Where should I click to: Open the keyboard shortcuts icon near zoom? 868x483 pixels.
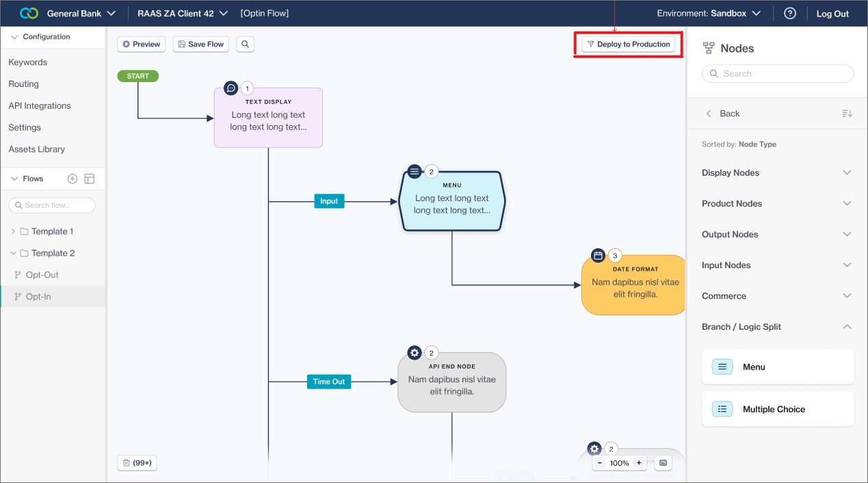[x=662, y=463]
